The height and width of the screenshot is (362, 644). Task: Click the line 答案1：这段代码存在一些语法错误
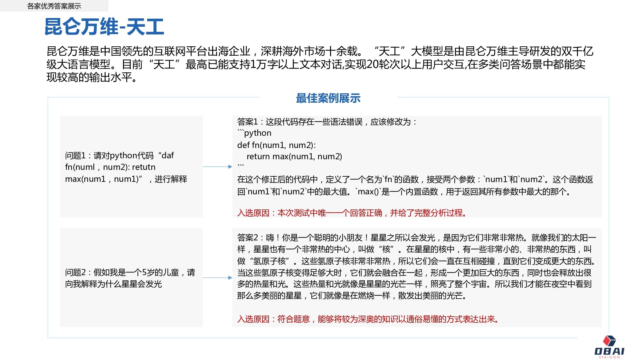[327, 122]
